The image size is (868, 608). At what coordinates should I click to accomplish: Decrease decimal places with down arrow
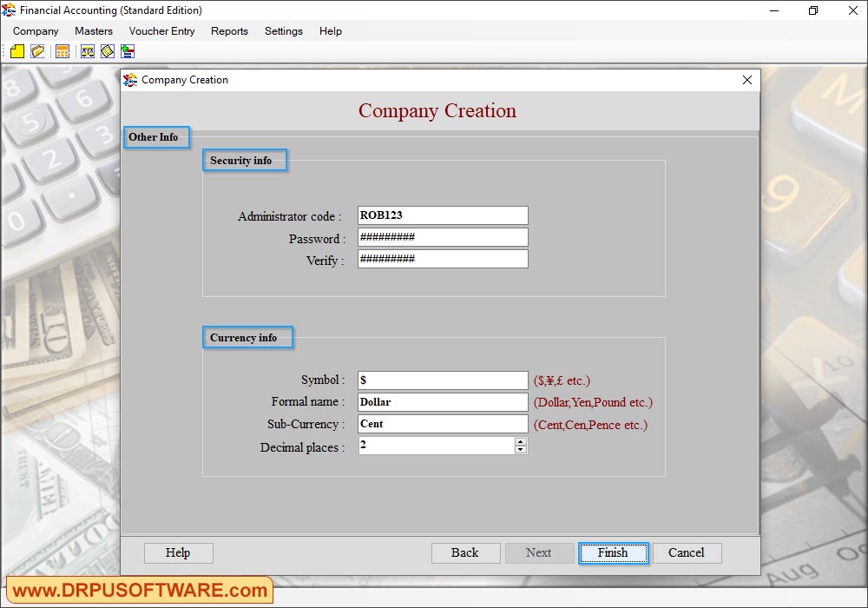(521, 450)
